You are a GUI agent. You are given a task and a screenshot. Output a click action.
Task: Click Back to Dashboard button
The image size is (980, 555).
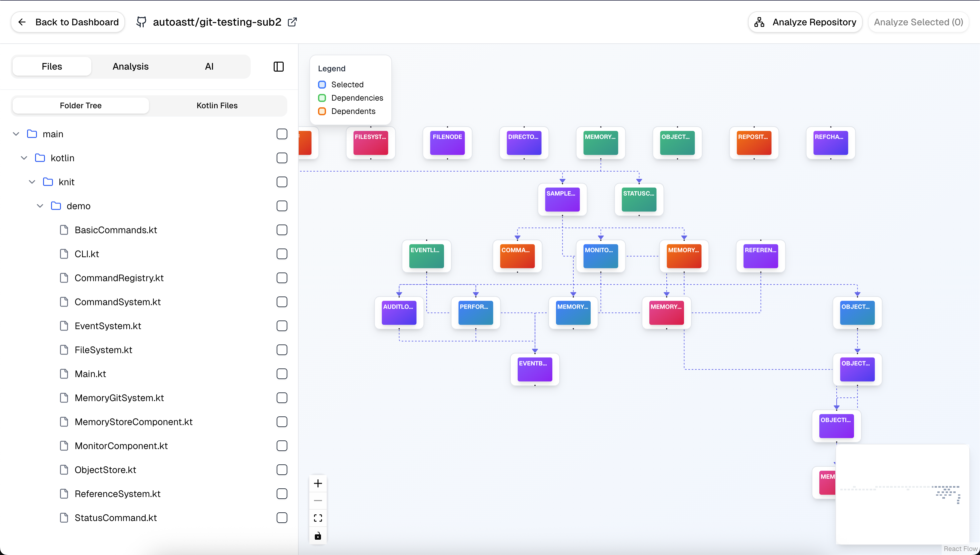[x=68, y=22]
